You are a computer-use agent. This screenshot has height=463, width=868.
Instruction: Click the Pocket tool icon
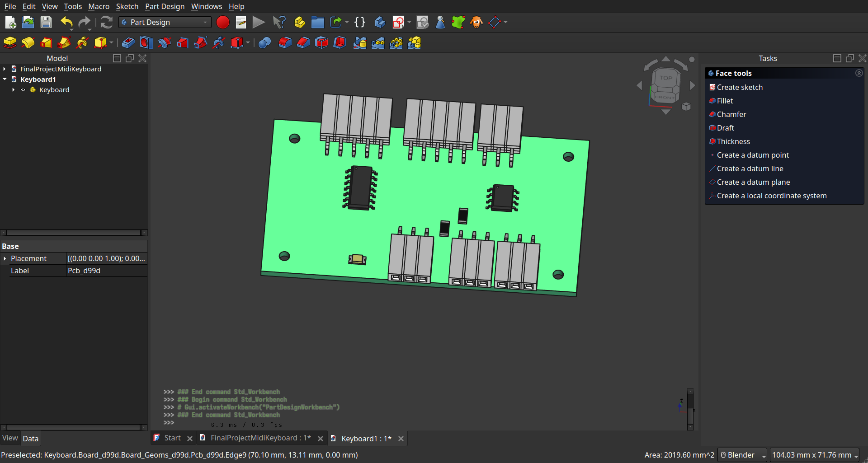[128, 43]
